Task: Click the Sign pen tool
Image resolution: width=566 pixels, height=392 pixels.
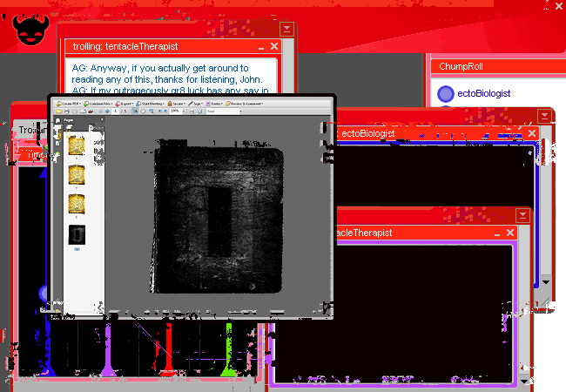Action: coord(197,103)
